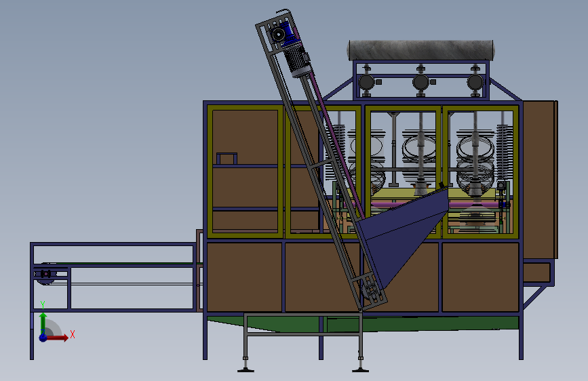Select the right round valve on the top frame
588x381 pixels.
[475, 82]
